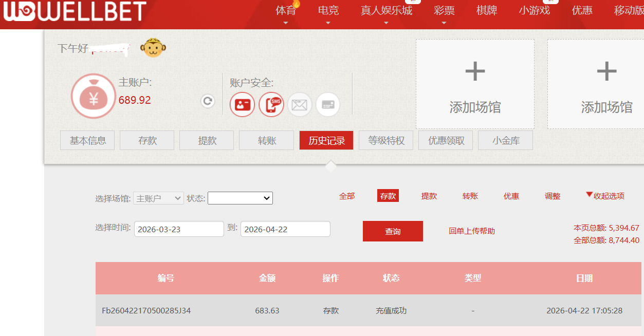Image resolution: width=644 pixels, height=336 pixels.
Task: Open the 棋牌 menu item
Action: click(x=487, y=10)
